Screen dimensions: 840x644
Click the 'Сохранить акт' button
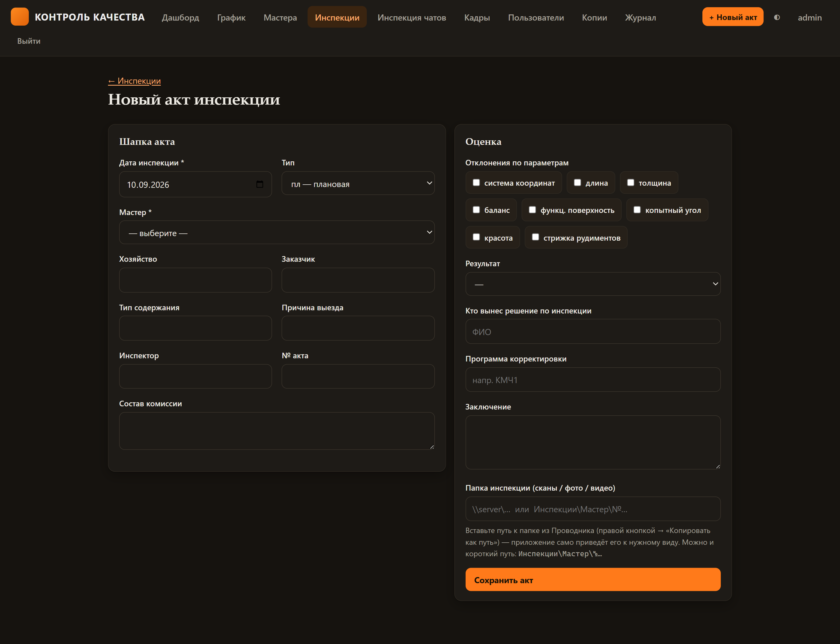(593, 580)
